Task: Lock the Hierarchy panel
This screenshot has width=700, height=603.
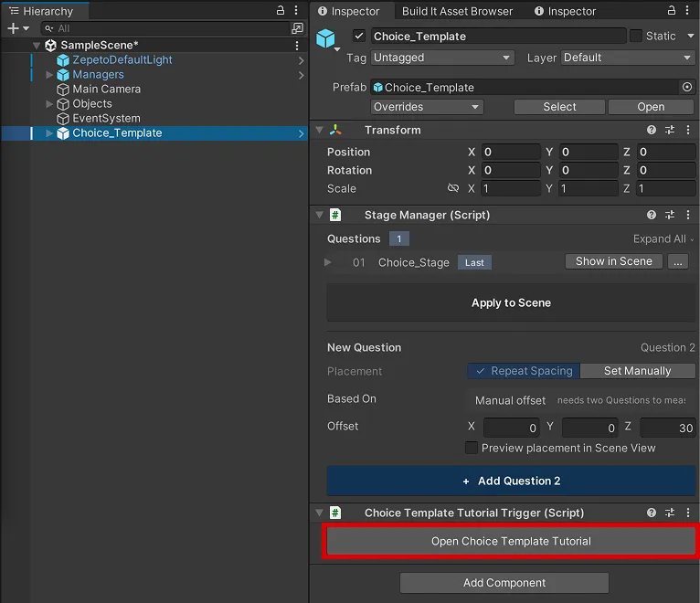Action: click(x=281, y=10)
